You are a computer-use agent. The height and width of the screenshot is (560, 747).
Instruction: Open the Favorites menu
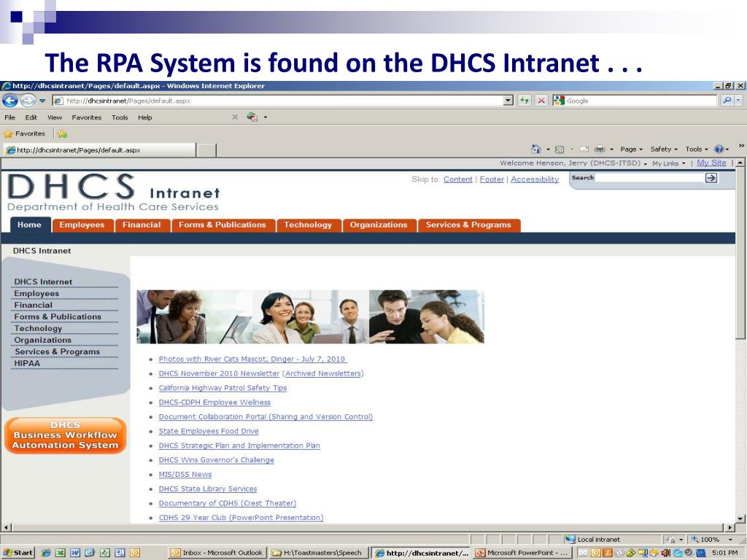(87, 117)
